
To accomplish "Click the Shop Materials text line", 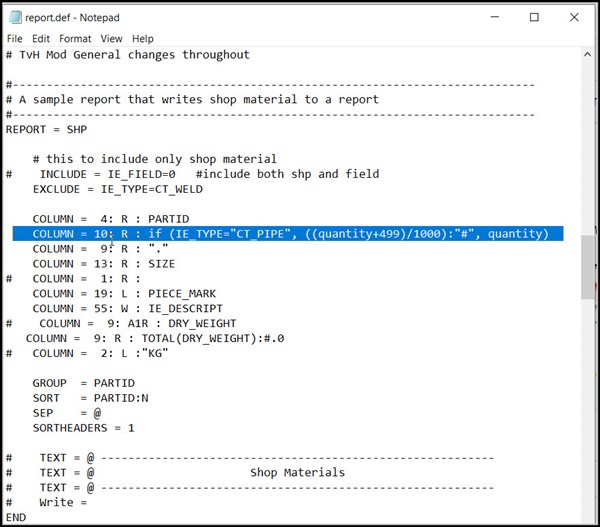I will click(297, 472).
